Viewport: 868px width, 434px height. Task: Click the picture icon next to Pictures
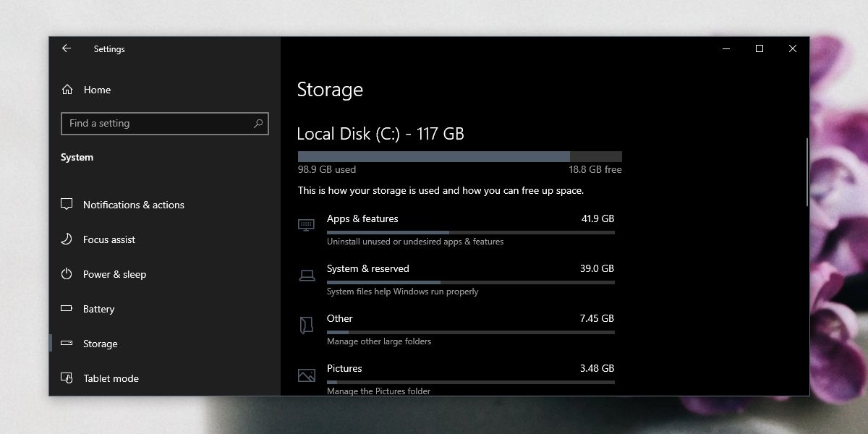[306, 375]
